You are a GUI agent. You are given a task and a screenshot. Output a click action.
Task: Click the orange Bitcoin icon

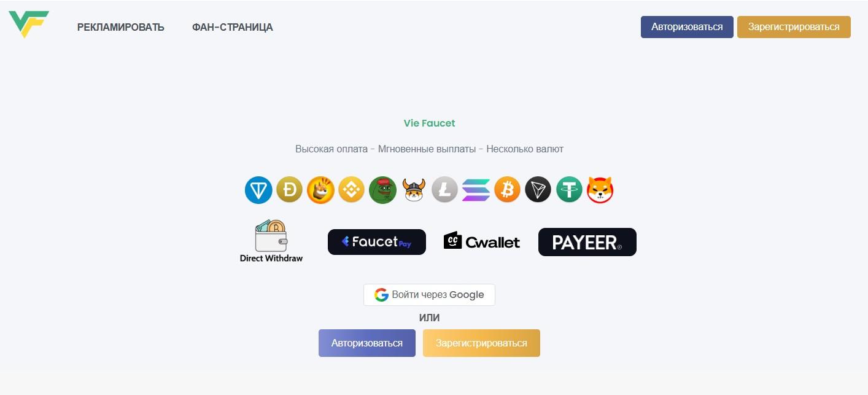[507, 190]
